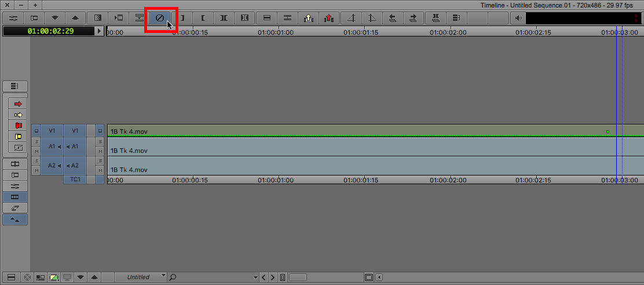Select the A2 clip 1B Tk 4.mov
The image size is (644, 285).
point(375,166)
